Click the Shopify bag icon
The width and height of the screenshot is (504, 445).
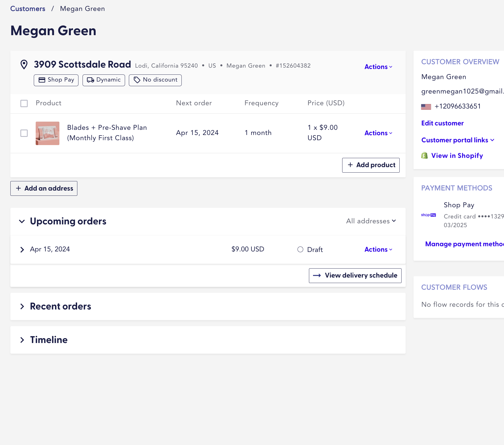[x=424, y=155]
